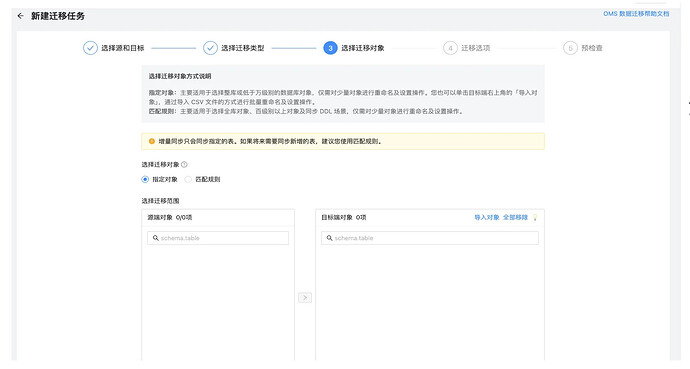
Task: Click the right-arrow transfer button between lists
Action: (x=305, y=298)
